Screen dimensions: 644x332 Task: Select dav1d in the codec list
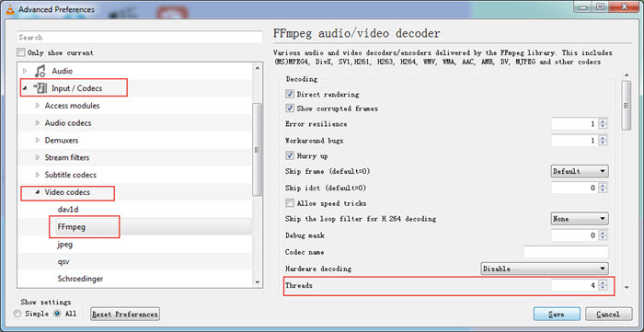(x=68, y=210)
